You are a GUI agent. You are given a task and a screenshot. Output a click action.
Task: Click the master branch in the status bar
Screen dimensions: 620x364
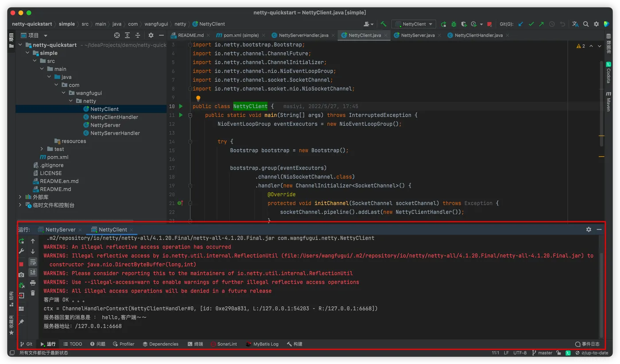pyautogui.click(x=542, y=353)
